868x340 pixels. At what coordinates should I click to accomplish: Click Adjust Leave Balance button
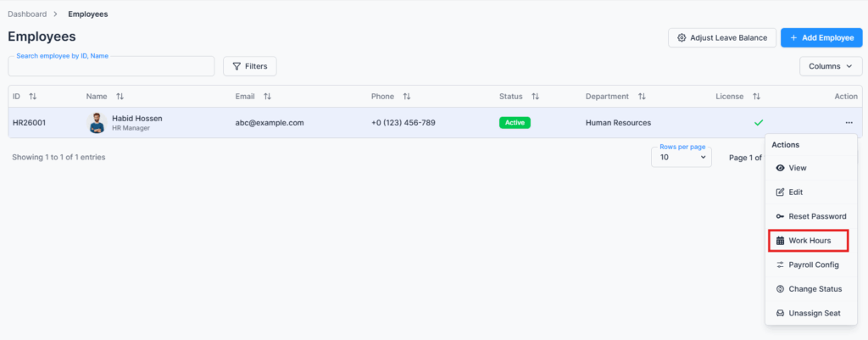tap(721, 38)
